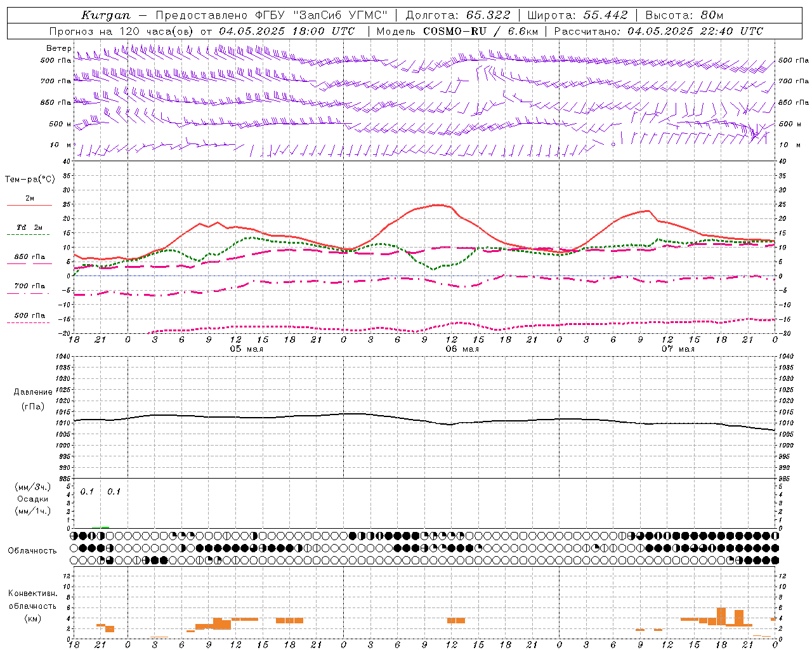Image resolution: width=812 pixels, height=650 pixels.
Task: Click the forecast start time "04.05.2025 18:00 UTC"
Action: pos(287,31)
